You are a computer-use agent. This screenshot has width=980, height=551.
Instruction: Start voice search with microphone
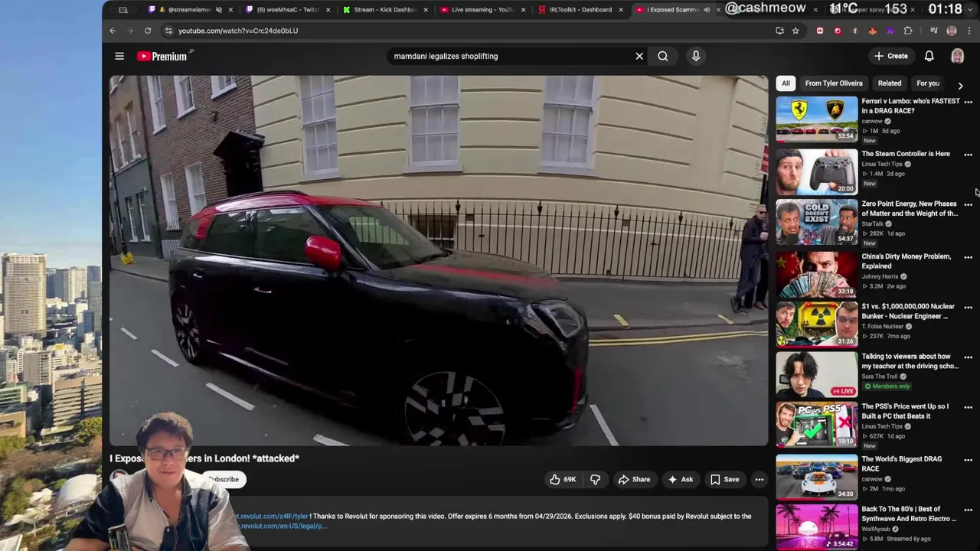696,56
